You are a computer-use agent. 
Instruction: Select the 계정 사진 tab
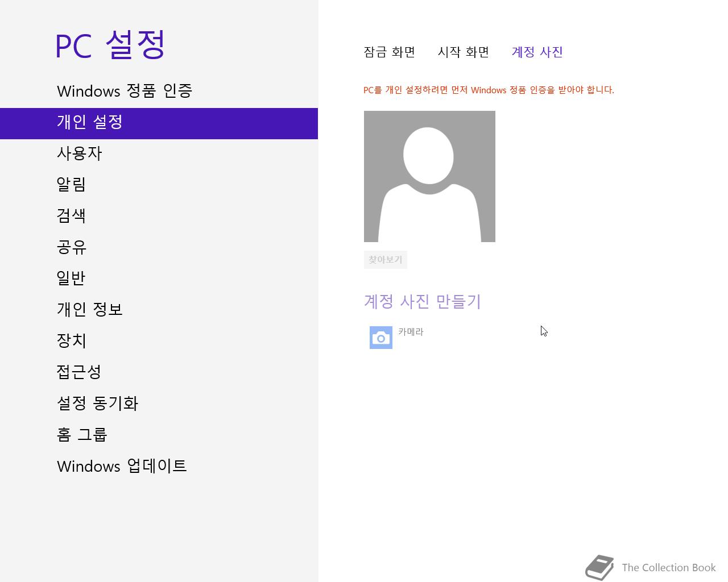tap(537, 52)
